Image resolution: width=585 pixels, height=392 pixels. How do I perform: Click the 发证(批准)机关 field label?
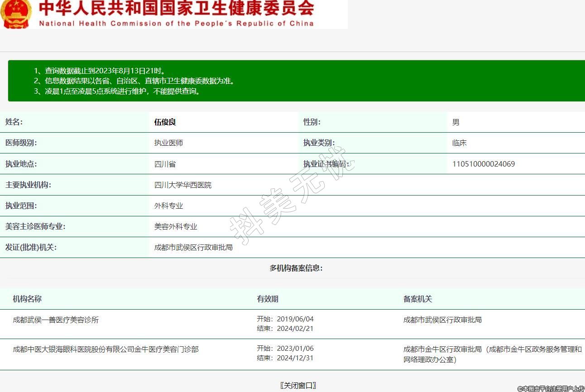point(31,247)
